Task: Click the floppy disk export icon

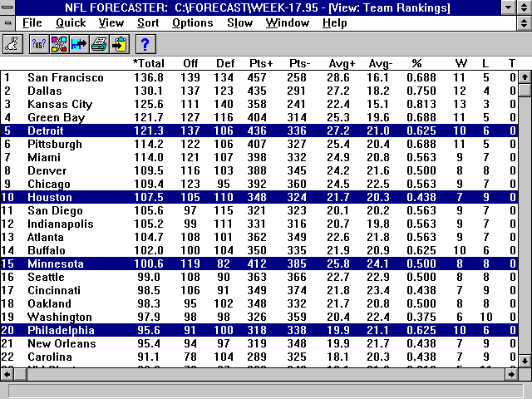Action: tap(80, 44)
